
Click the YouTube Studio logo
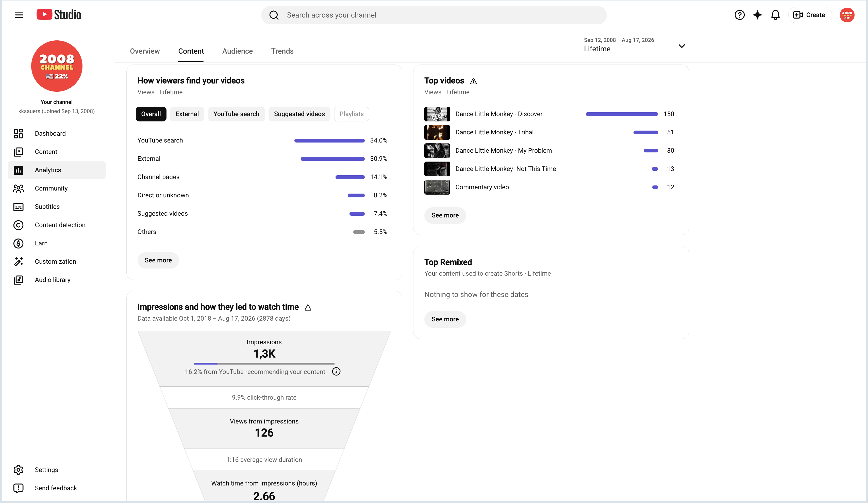pyautogui.click(x=59, y=14)
